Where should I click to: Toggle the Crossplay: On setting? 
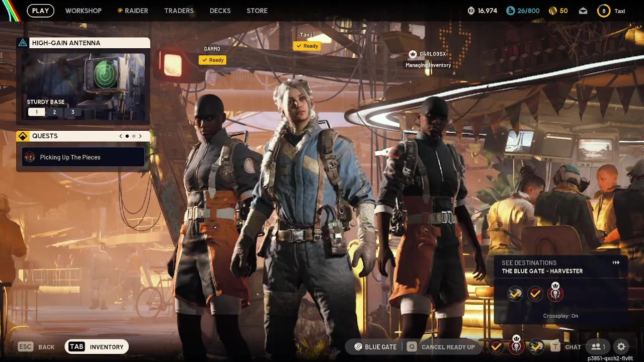click(560, 316)
